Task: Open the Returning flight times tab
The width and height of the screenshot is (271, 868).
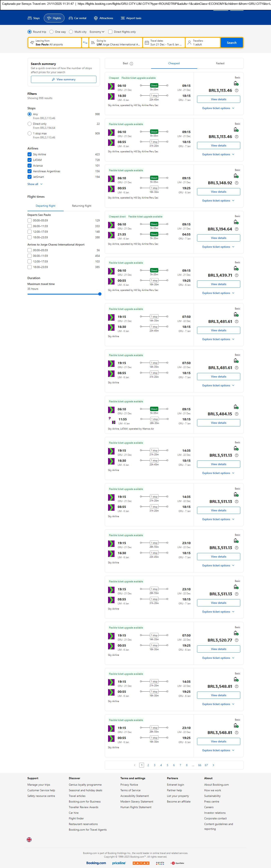Action: click(82, 206)
